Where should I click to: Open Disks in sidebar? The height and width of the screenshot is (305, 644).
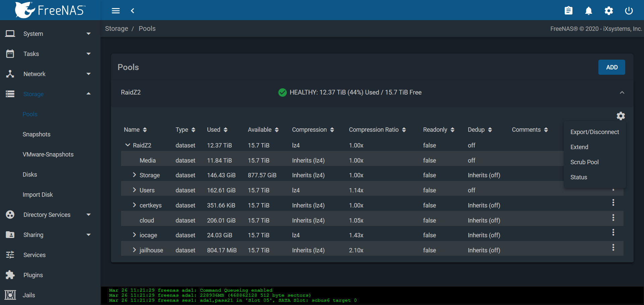(x=30, y=175)
